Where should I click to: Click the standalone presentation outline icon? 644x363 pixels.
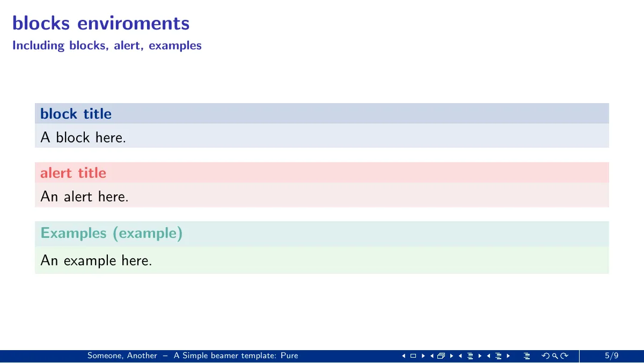coord(527,356)
